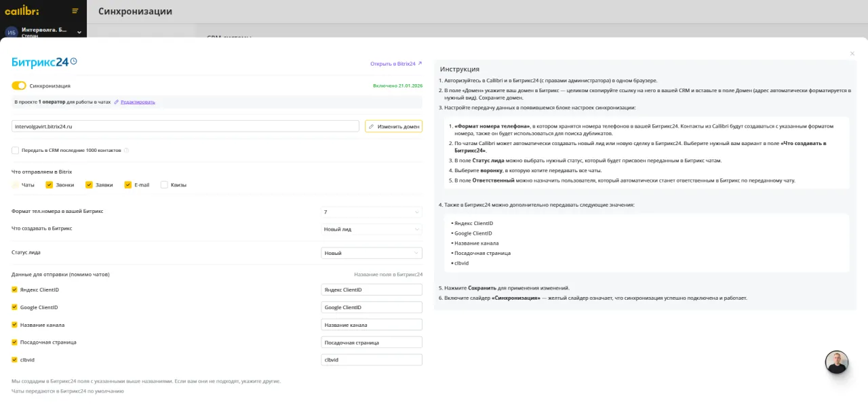868x415 pixels.
Task: Click the clock icon beside Битрикс24 logo
Action: coord(74,61)
